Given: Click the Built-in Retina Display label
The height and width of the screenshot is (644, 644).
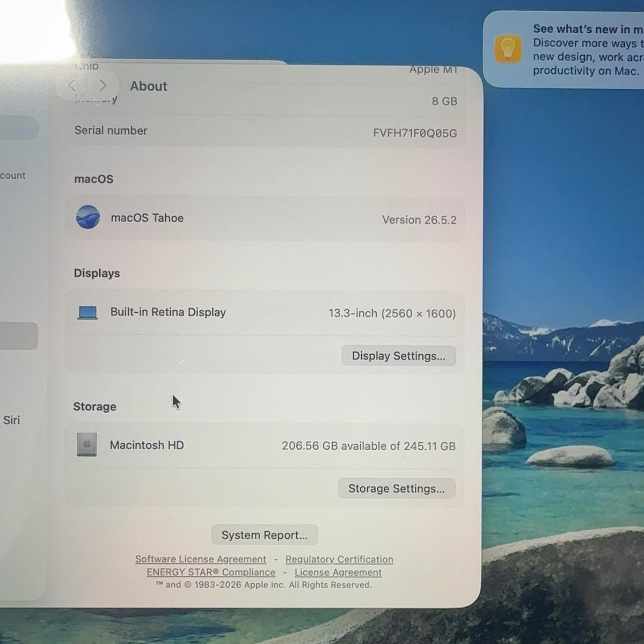Looking at the screenshot, I should (x=168, y=312).
